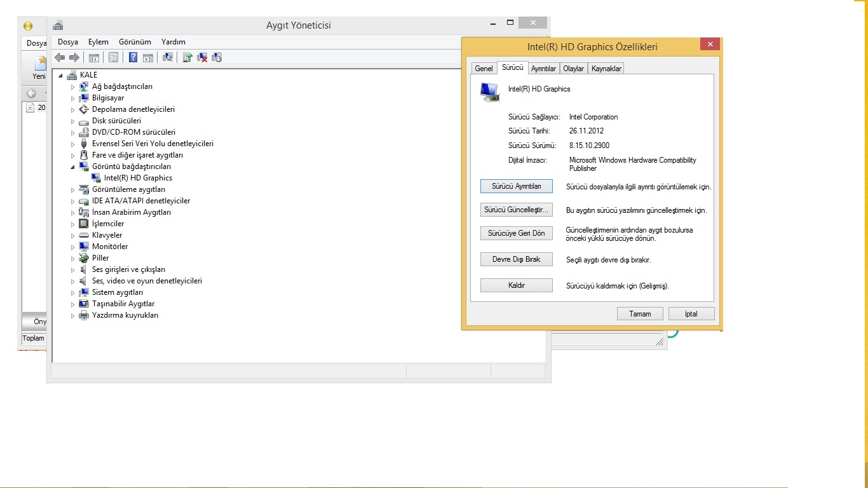Expand the Sistem aygıtları node
The width and height of the screenshot is (868, 488).
tap(72, 293)
